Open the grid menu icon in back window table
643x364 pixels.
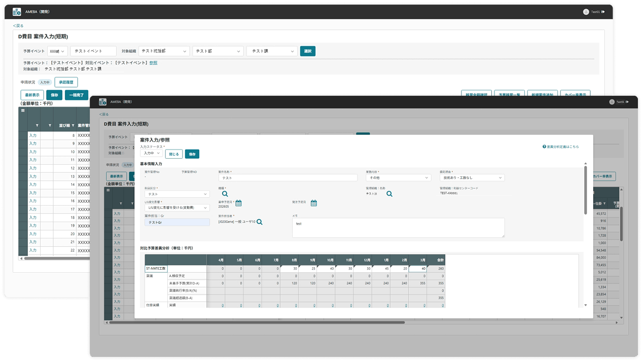coord(22,111)
